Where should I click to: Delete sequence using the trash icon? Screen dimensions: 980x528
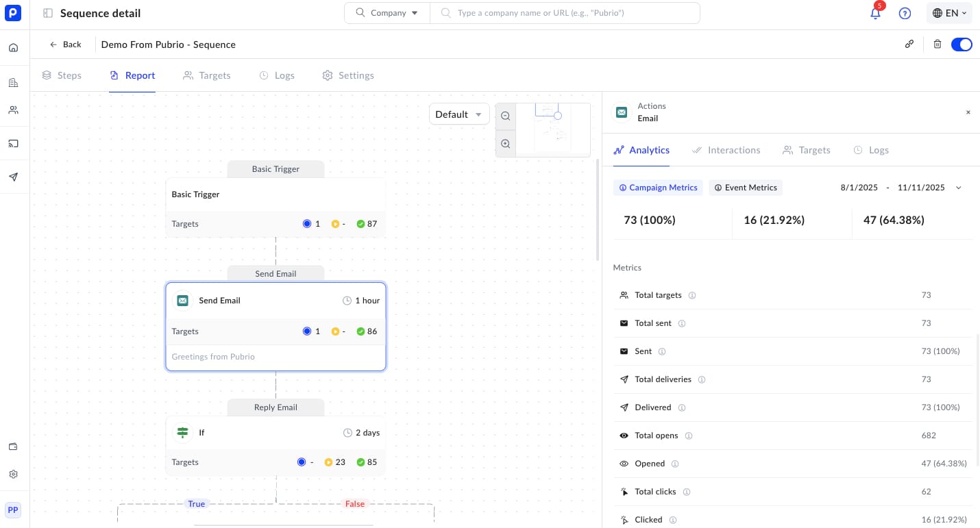point(938,45)
